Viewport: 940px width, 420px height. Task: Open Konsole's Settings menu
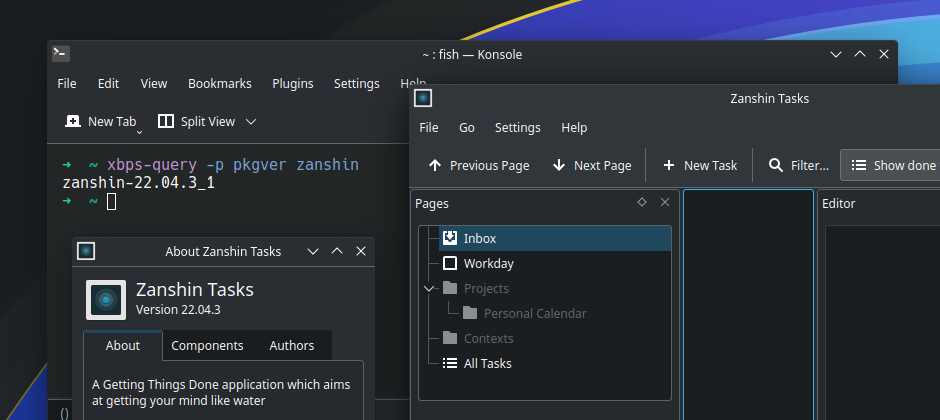click(x=357, y=84)
